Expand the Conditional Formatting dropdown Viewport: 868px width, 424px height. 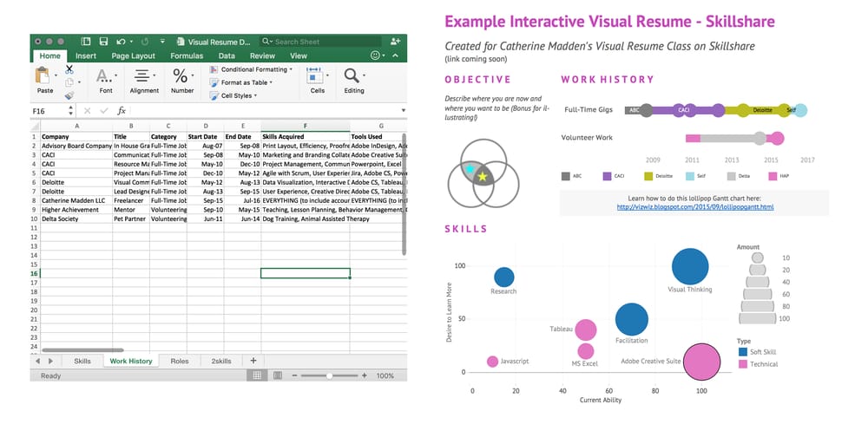pyautogui.click(x=291, y=69)
